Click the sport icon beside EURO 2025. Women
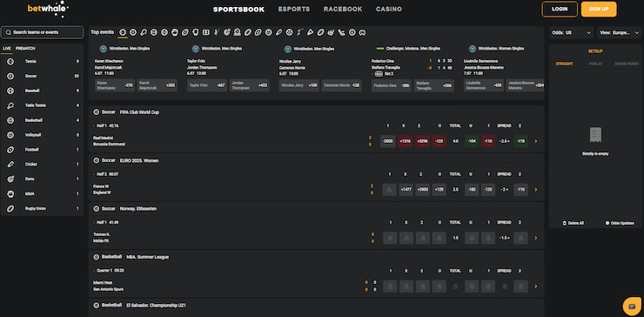This screenshot has width=644, height=317. click(x=97, y=160)
